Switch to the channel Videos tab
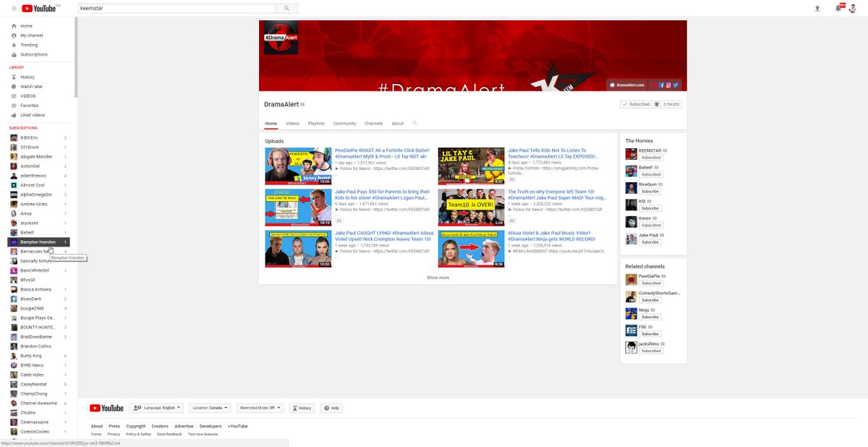The width and height of the screenshot is (868, 447). point(292,124)
